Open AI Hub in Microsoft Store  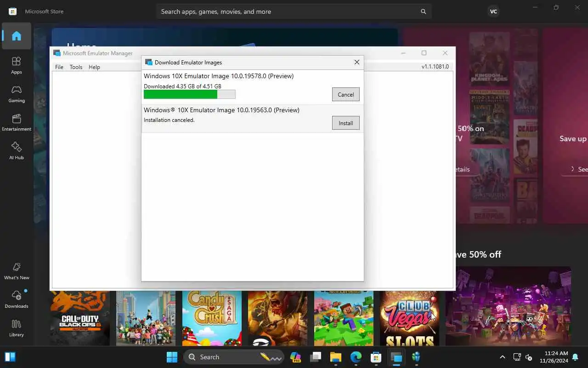[x=17, y=151]
